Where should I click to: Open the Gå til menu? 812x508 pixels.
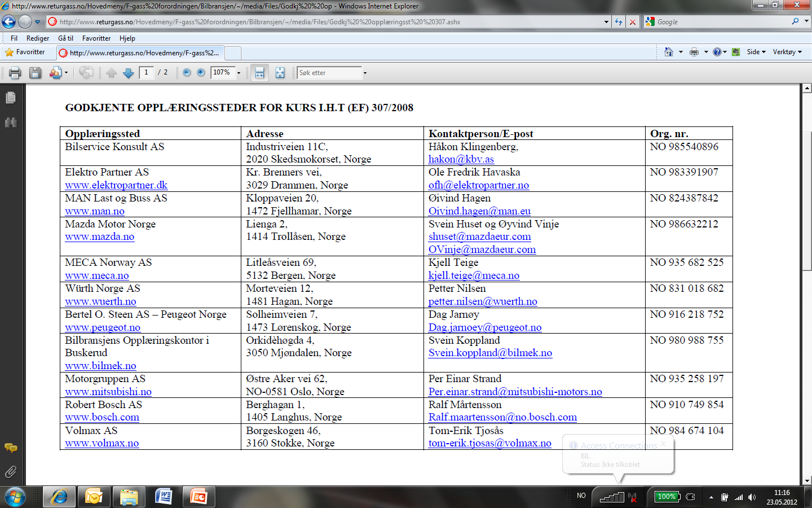[x=66, y=38]
